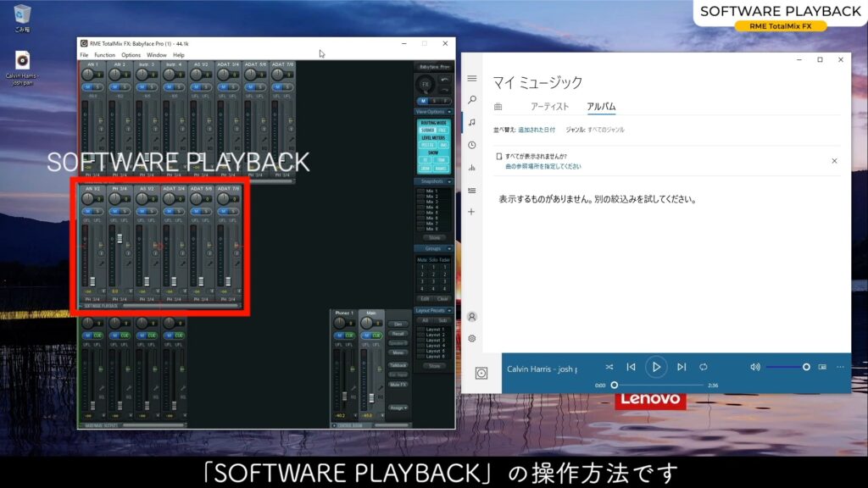Open the Recycle Bin desktop icon
868x488 pixels.
click(22, 19)
